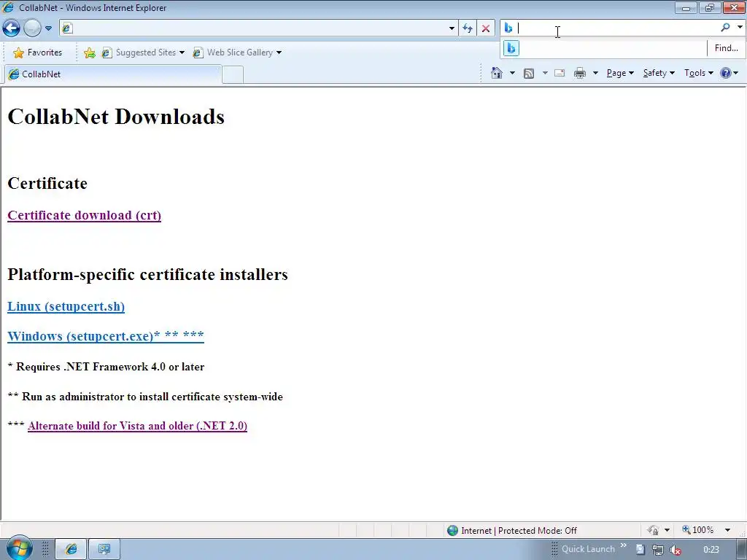Image resolution: width=747 pixels, height=560 pixels.
Task: Click the Platform-specific certificate installers heading
Action: [x=147, y=274]
